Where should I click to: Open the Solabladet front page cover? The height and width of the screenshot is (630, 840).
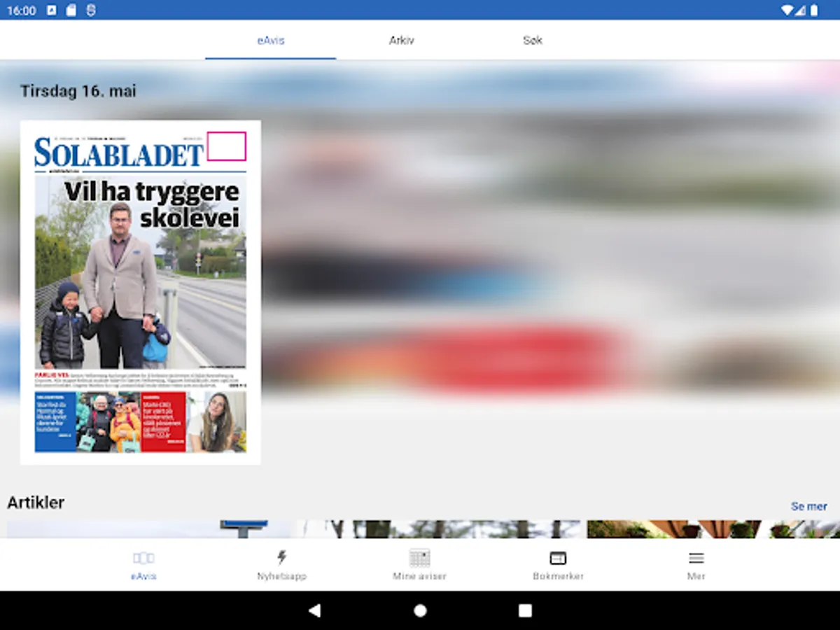tap(140, 293)
